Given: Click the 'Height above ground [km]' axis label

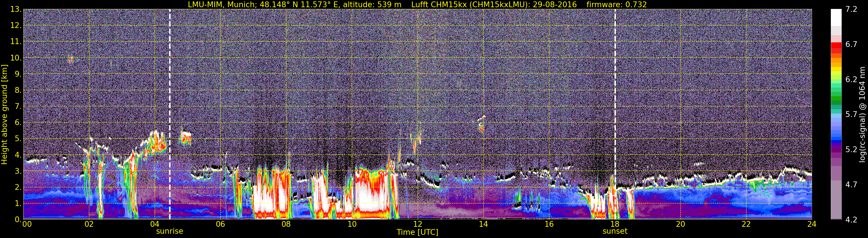Looking at the screenshot, I should tap(4, 114).
